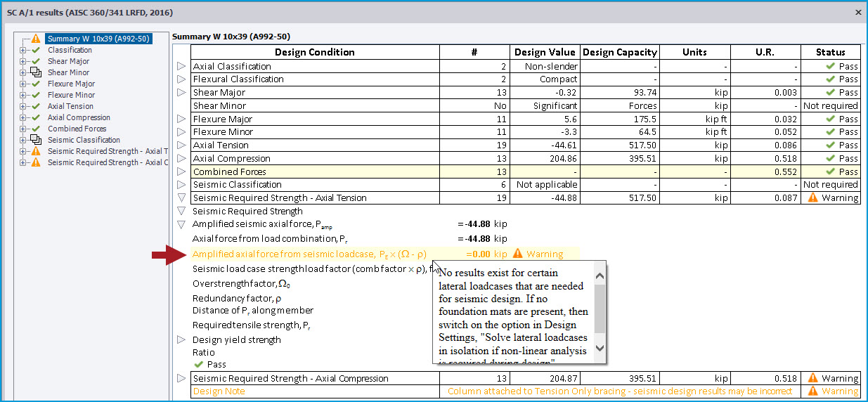Close the SC A/1 results window
Viewport: 868px width, 402px height.
[x=857, y=12]
